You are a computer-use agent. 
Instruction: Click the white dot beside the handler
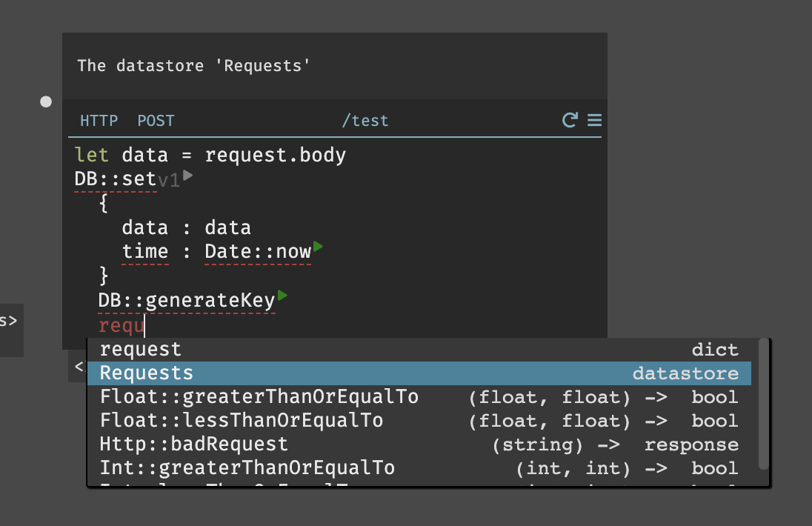46,102
